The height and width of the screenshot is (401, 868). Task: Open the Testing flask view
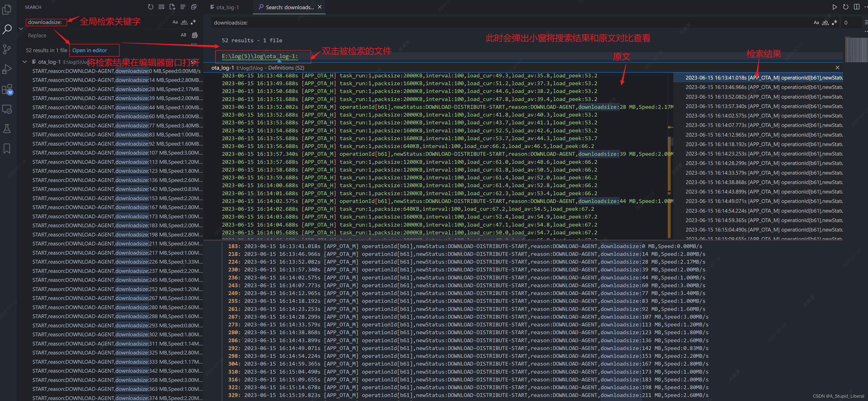point(7,129)
